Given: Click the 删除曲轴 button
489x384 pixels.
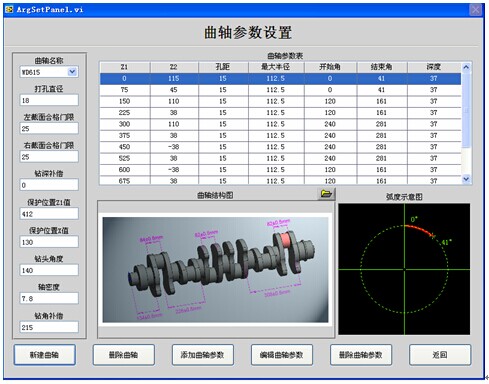Looking at the screenshot, I should click(124, 355).
